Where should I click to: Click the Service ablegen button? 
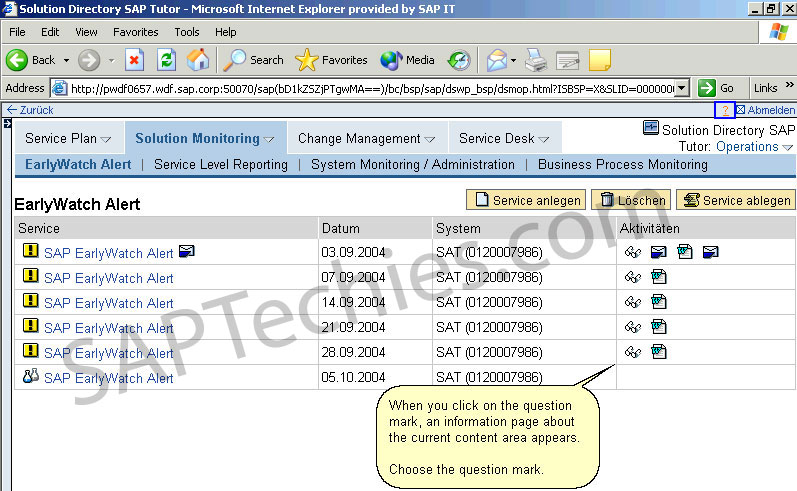pyautogui.click(x=735, y=200)
